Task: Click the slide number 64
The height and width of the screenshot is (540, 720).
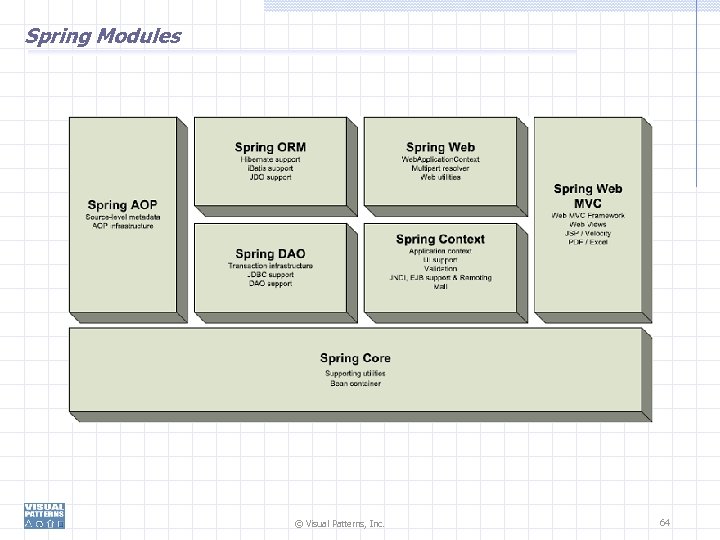Action: pyautogui.click(x=664, y=523)
